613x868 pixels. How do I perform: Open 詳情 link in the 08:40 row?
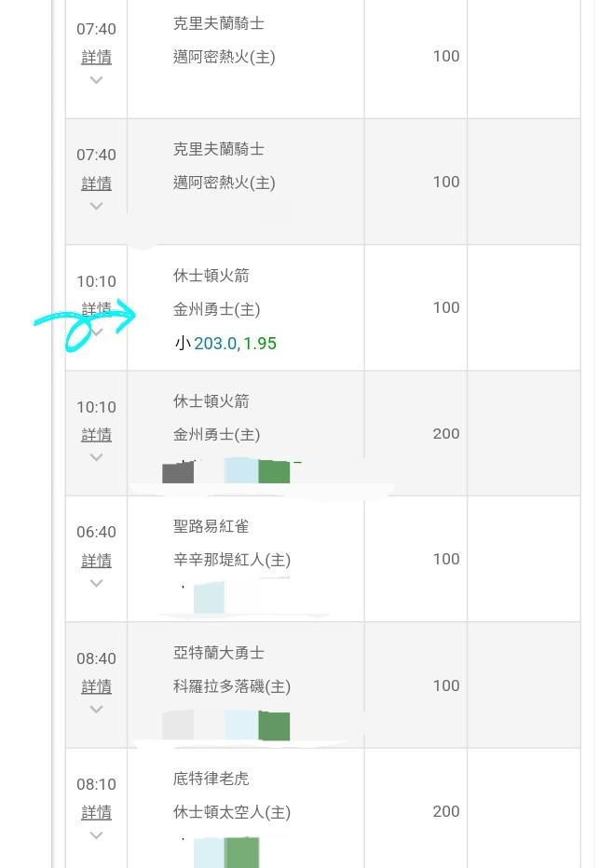(96, 686)
